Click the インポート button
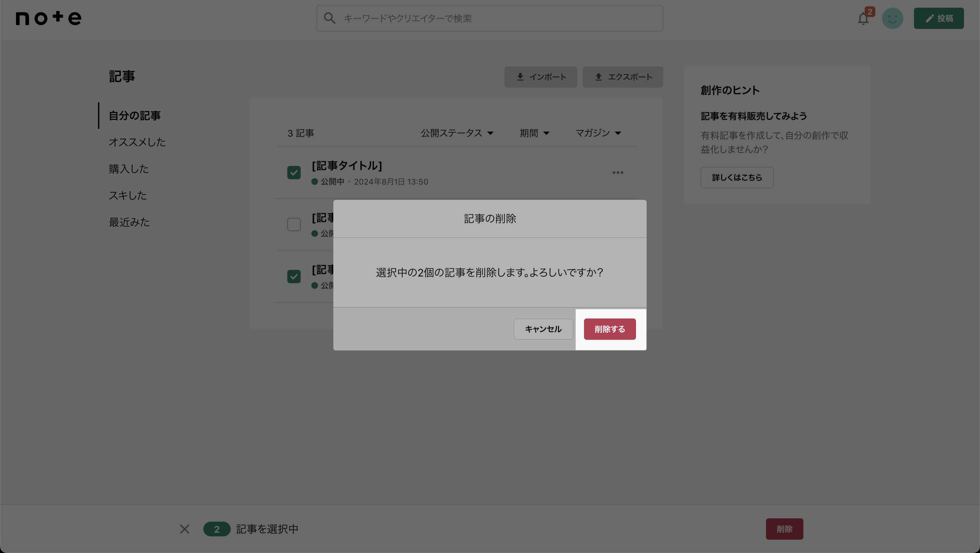980x553 pixels. 541,77
